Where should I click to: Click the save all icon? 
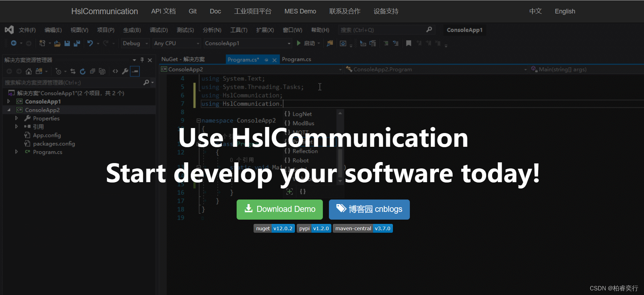point(77,44)
